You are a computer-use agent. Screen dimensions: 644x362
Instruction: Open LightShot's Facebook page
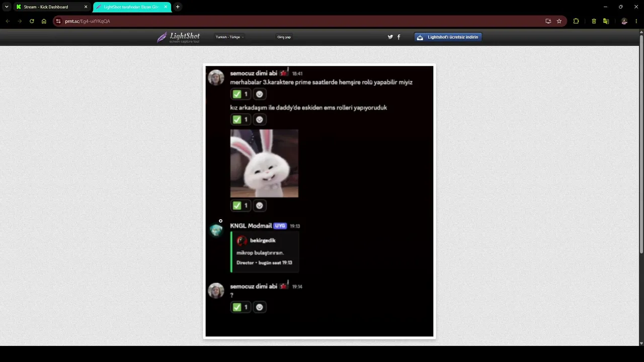pos(399,37)
